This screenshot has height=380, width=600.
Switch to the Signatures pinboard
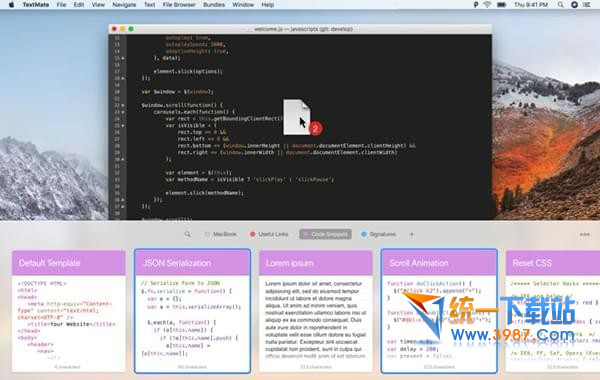click(x=378, y=234)
